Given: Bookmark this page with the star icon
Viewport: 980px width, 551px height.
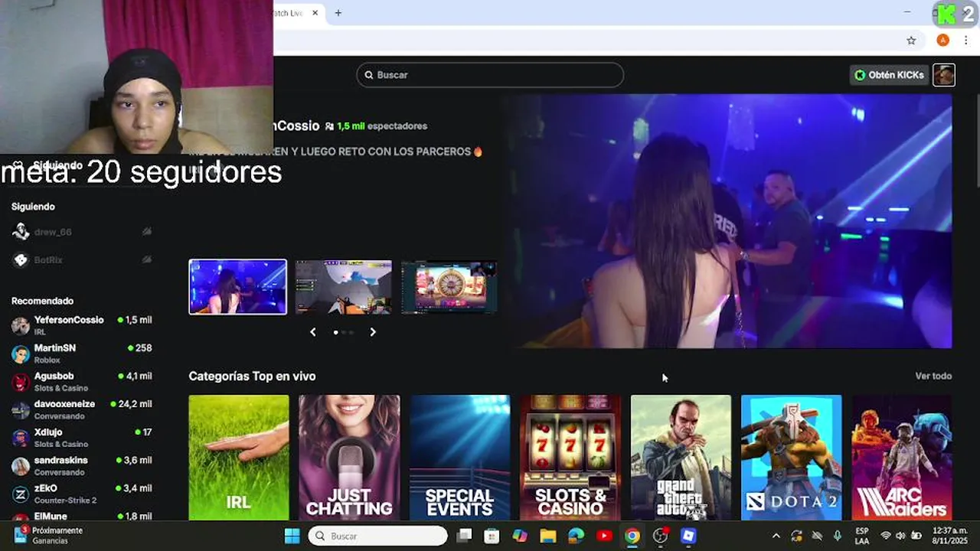Looking at the screenshot, I should [911, 41].
